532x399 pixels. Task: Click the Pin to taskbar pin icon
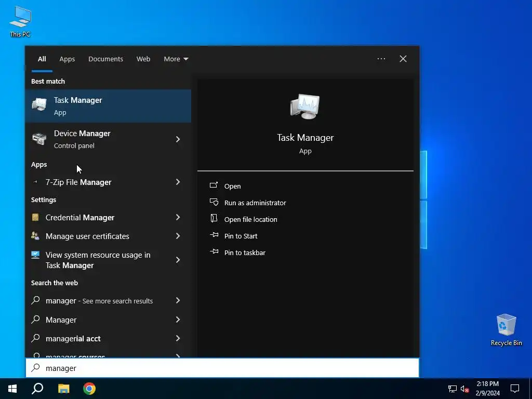click(214, 251)
